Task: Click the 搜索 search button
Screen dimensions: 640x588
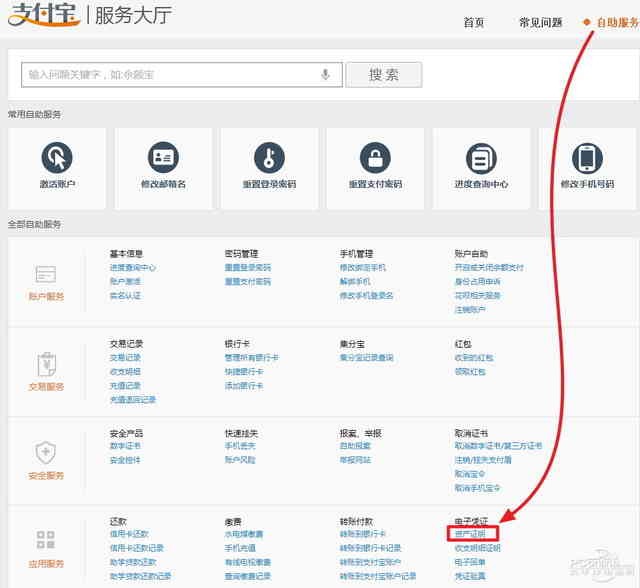Action: (384, 75)
